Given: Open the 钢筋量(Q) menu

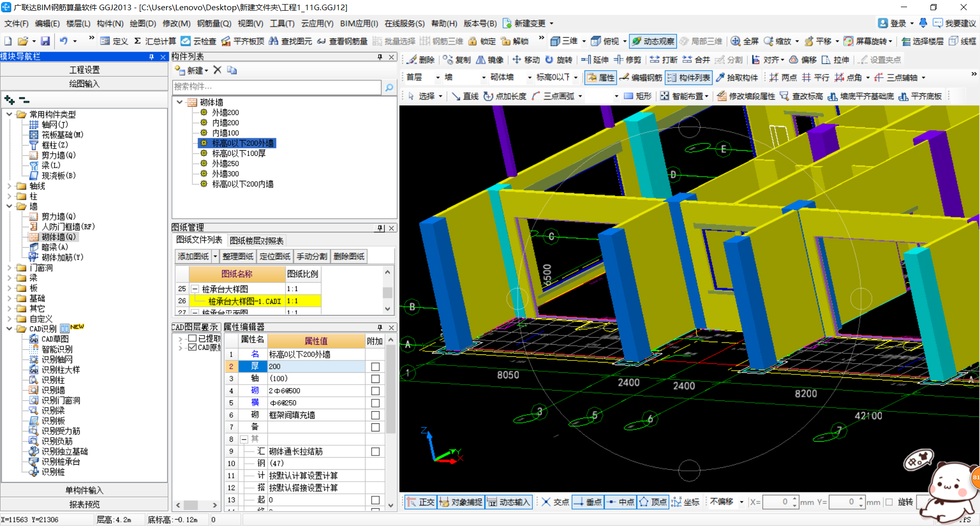Looking at the screenshot, I should click(x=214, y=23).
